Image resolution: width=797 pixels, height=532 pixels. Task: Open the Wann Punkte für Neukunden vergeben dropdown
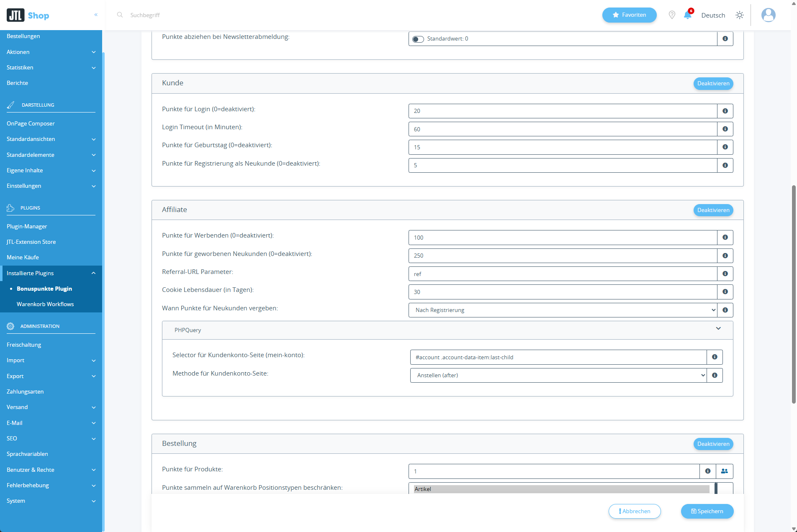[x=562, y=310]
